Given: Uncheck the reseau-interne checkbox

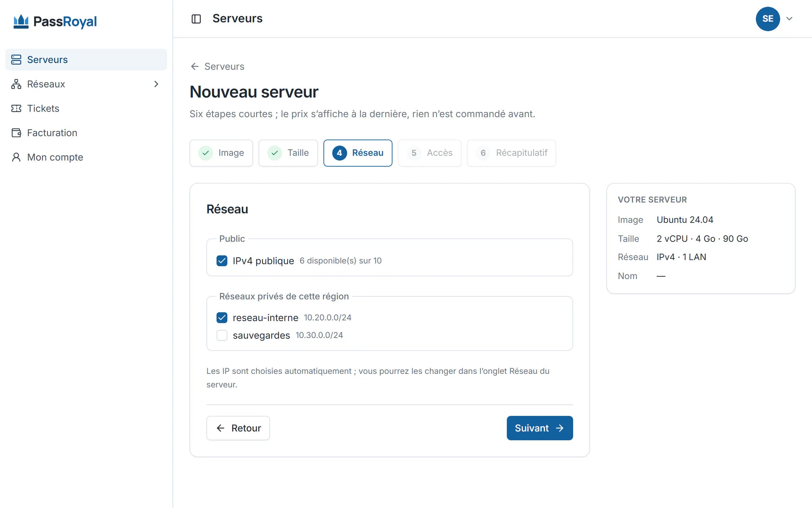Looking at the screenshot, I should point(222,318).
